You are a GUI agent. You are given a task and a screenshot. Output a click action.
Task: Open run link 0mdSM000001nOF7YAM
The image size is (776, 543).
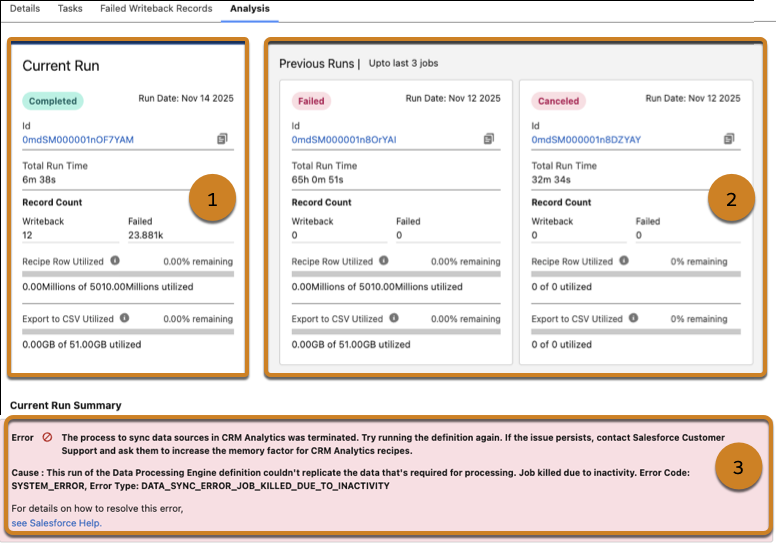click(78, 140)
